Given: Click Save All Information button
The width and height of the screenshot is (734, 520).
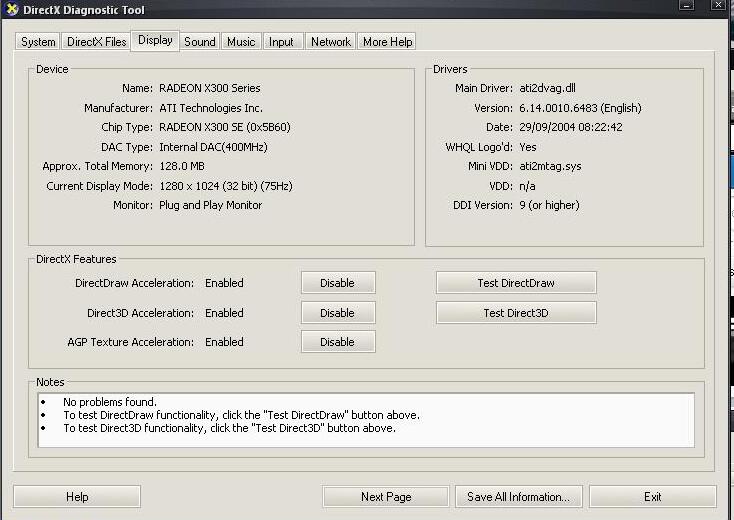Looking at the screenshot, I should [519, 497].
